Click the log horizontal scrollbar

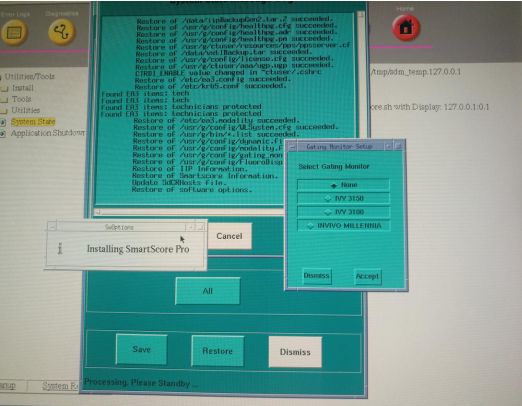tap(189, 212)
